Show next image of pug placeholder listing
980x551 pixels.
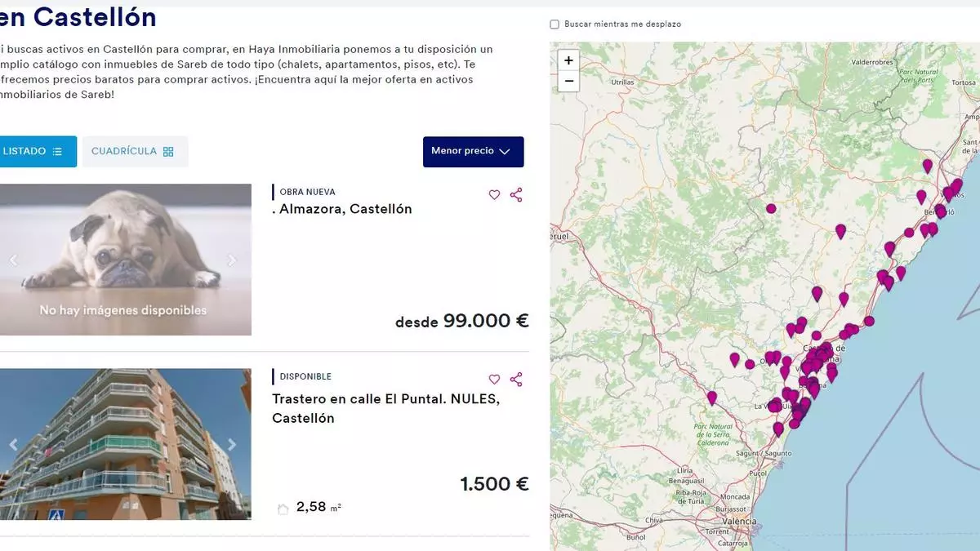tap(232, 260)
